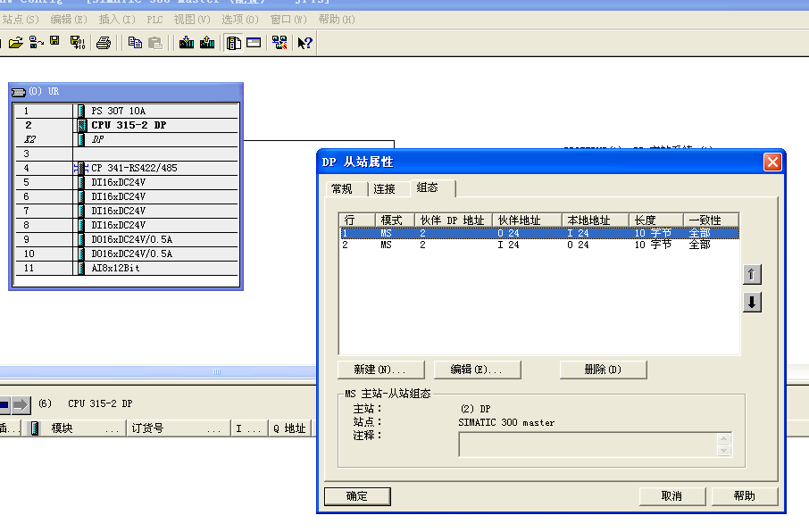Click the 帮助 button in dialog
This screenshot has width=809, height=532.
pos(745,496)
